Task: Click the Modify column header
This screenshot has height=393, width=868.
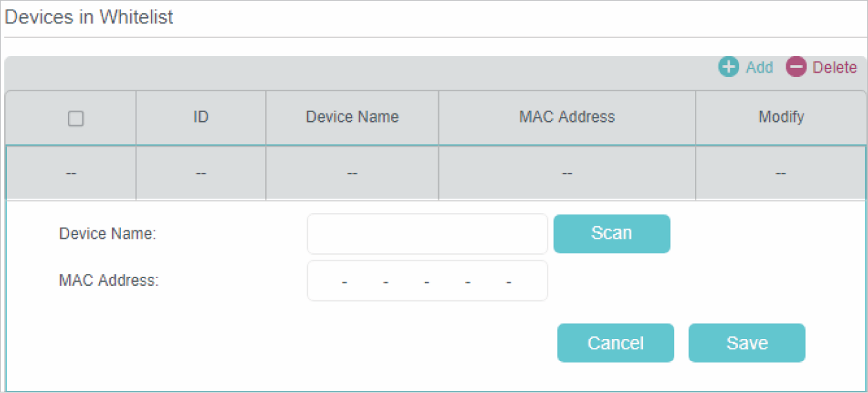Action: click(x=781, y=117)
